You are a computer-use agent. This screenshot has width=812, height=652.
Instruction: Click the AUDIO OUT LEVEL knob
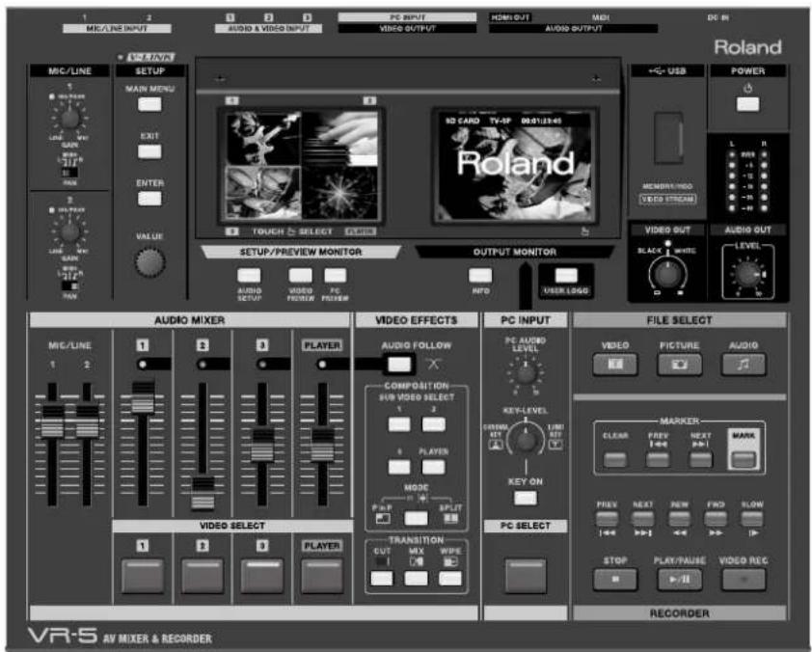tap(747, 274)
